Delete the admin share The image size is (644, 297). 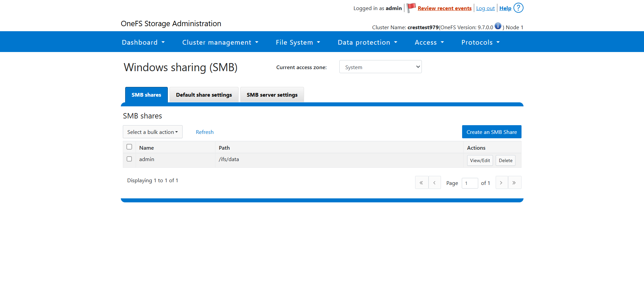pyautogui.click(x=505, y=160)
